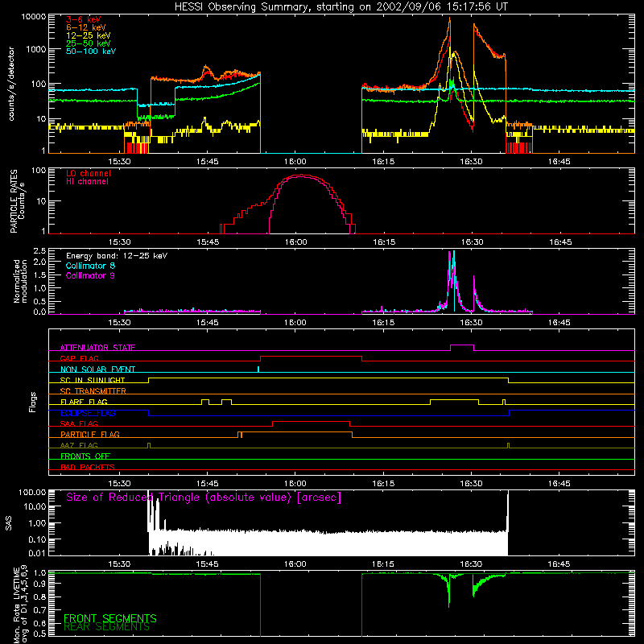Viewport: 644px width, 644px height.
Task: Click the 10000 tick on counts axis
Action: click(x=35, y=17)
